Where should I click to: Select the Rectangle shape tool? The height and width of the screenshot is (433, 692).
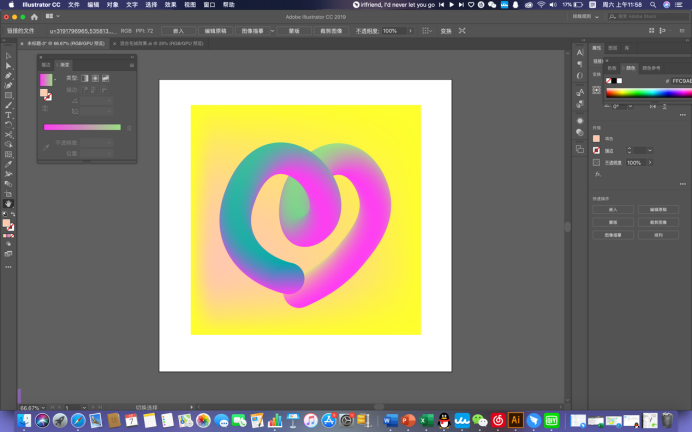(x=9, y=95)
